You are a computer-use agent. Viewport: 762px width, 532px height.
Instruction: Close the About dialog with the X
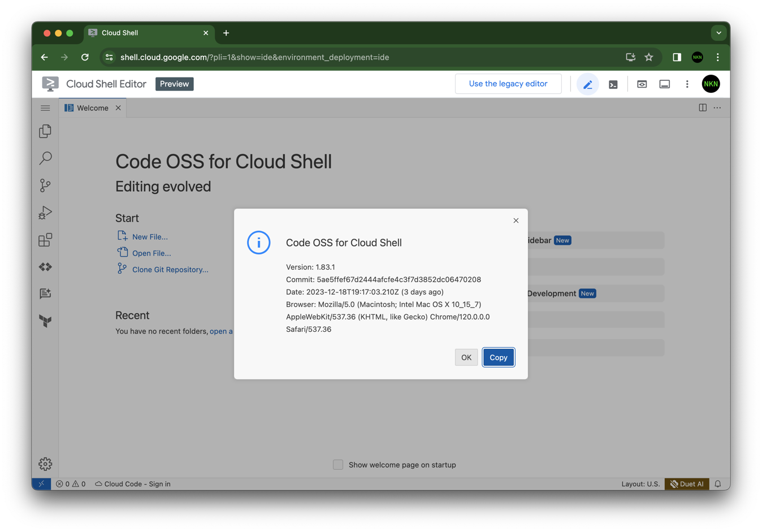pyautogui.click(x=516, y=220)
